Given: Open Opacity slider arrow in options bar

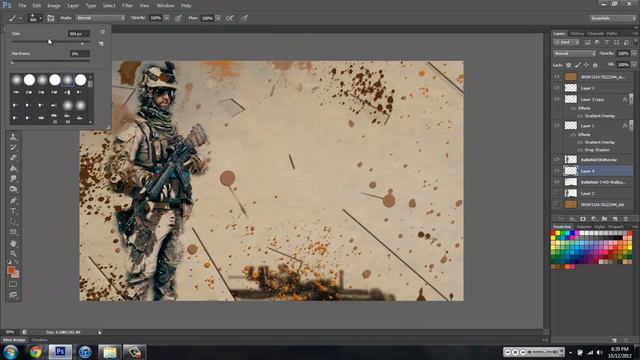Looking at the screenshot, I should [167, 18].
